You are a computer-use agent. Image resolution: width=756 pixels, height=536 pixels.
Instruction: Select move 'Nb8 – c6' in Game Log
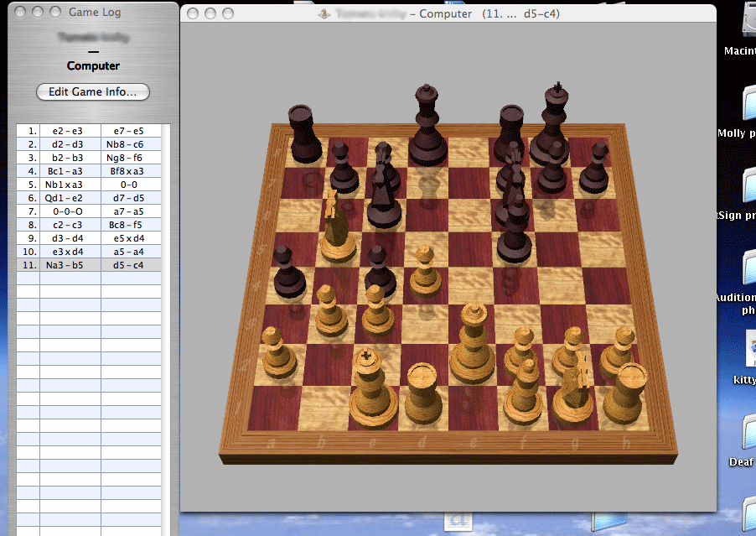click(x=125, y=144)
